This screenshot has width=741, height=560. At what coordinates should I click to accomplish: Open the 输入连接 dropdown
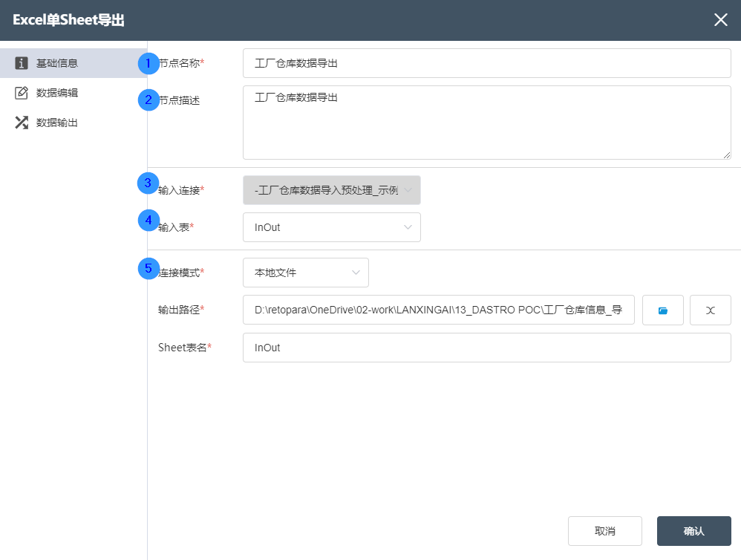[x=332, y=190]
